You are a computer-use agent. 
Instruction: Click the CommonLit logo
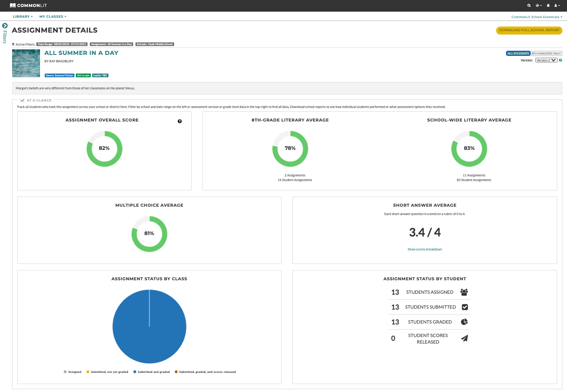28,6
